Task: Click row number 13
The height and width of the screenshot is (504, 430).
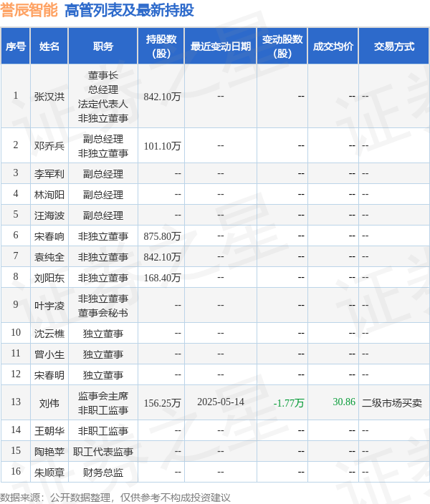Action: click(16, 402)
